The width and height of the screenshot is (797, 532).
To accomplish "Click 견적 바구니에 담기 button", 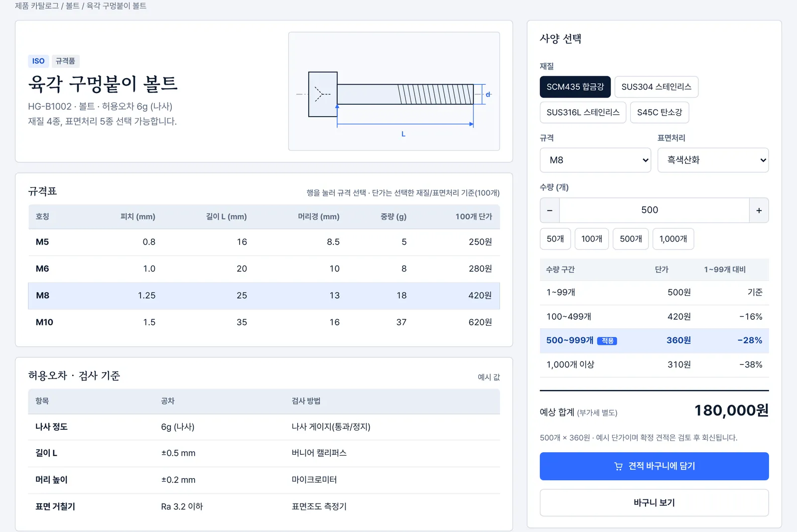I will coord(654,466).
